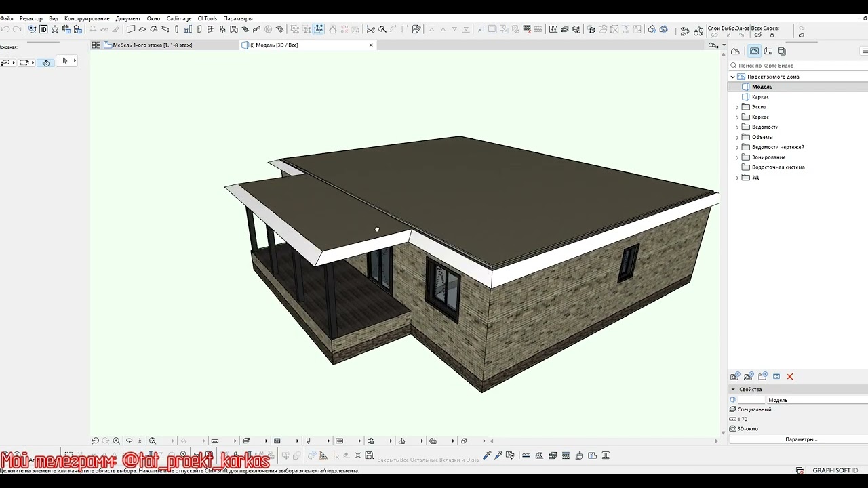Toggle the highlighted snap points toolbar button
The image size is (868, 488).
(x=319, y=29)
